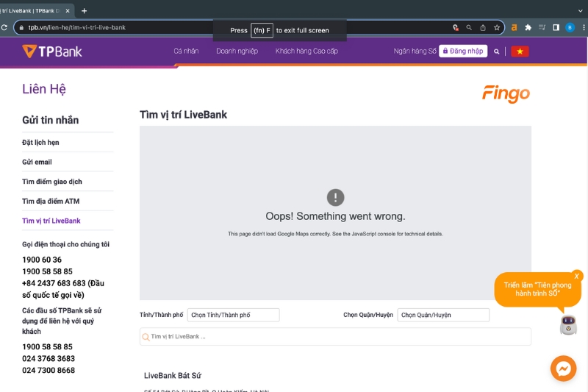Viewport: 588px width, 392px height.
Task: Open a new browser tab
Action: 84,11
